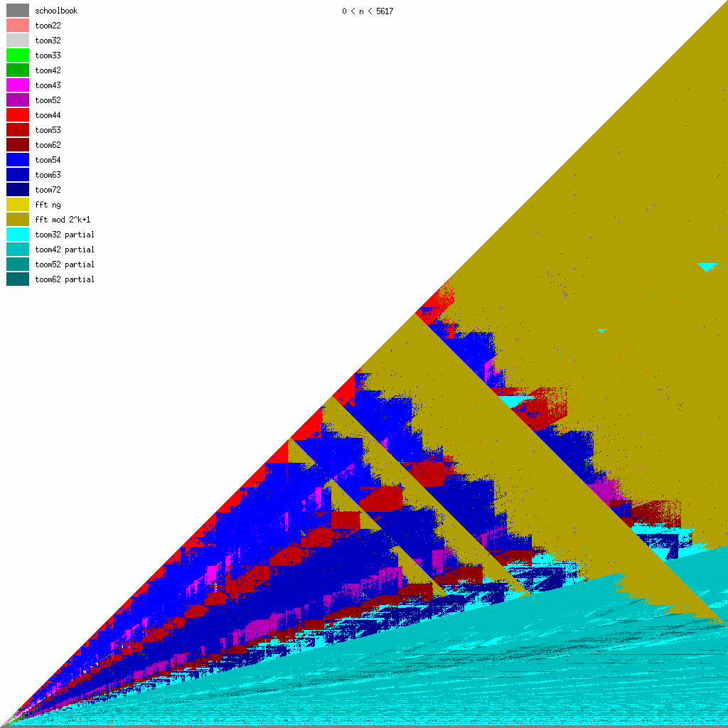
Task: Click the navy toom72 swatch
Action: coord(18,189)
